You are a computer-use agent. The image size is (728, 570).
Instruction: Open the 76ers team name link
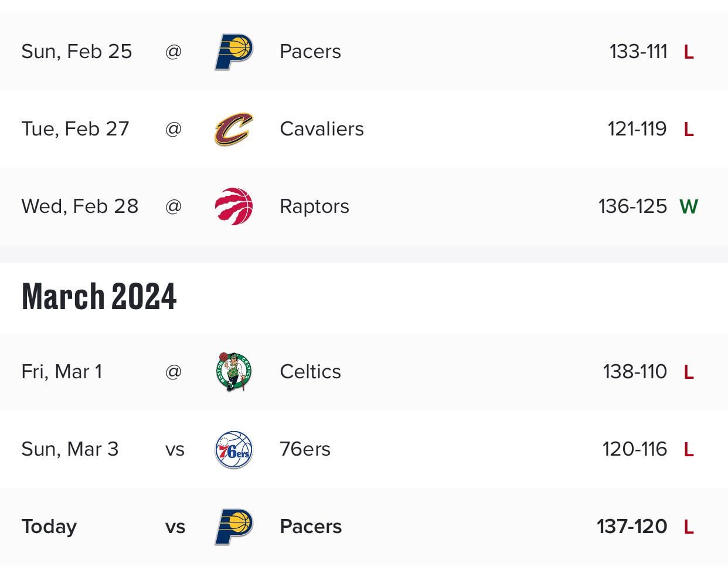pyautogui.click(x=305, y=450)
